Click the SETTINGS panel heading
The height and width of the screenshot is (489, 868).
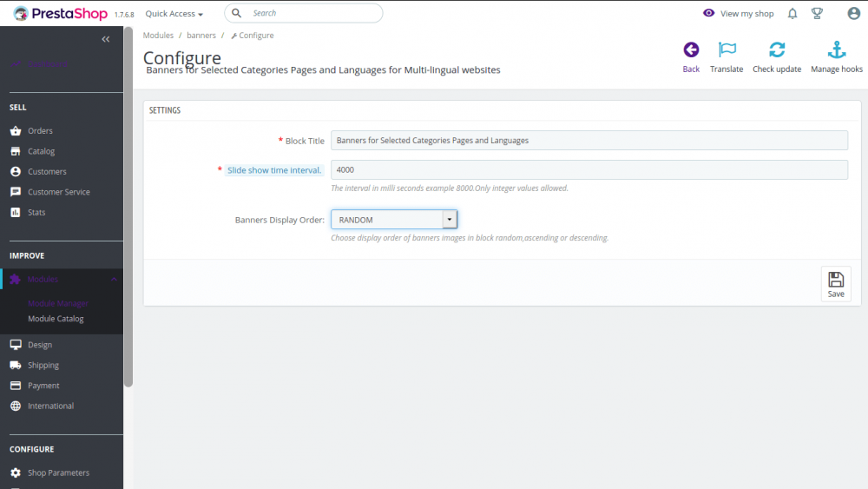pos(165,110)
